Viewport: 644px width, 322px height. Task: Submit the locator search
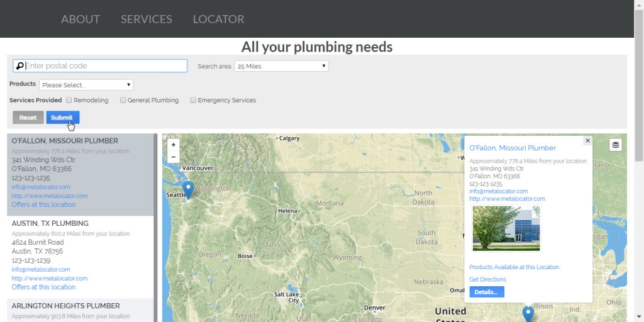click(62, 118)
